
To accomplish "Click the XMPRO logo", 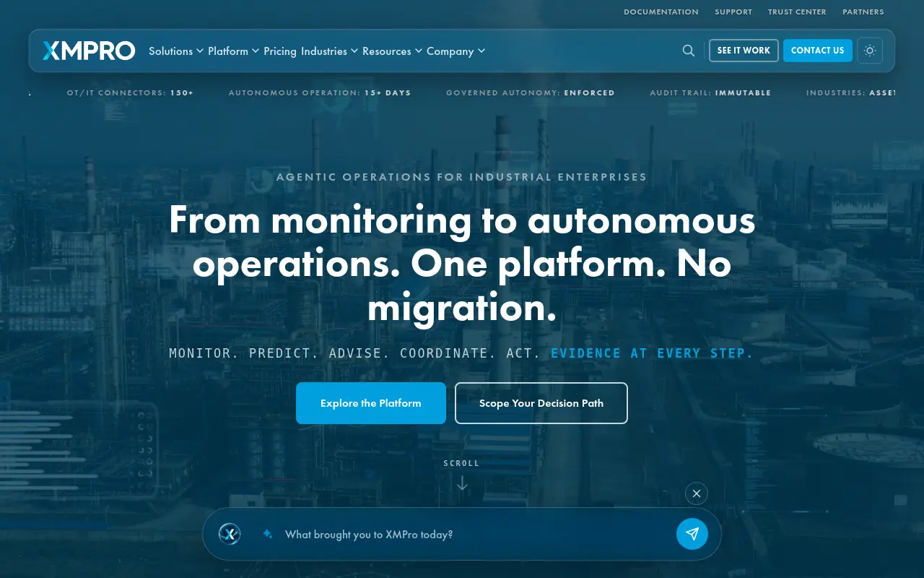I will (x=89, y=51).
